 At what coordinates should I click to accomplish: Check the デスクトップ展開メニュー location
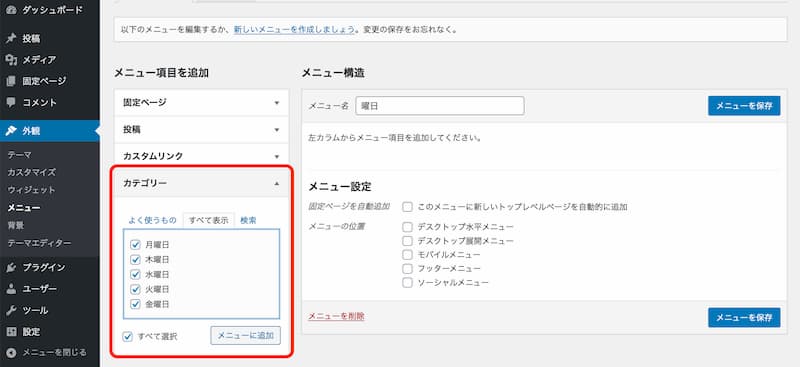(x=407, y=240)
